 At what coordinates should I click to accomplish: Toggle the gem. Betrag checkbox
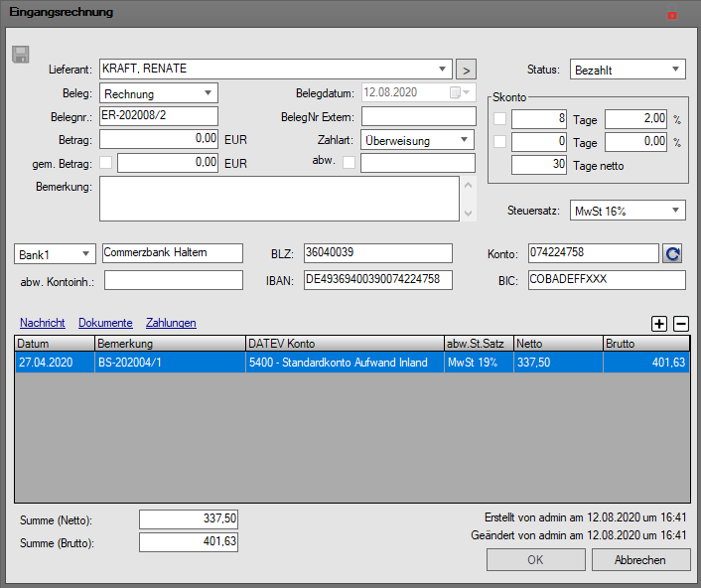pyautogui.click(x=106, y=163)
